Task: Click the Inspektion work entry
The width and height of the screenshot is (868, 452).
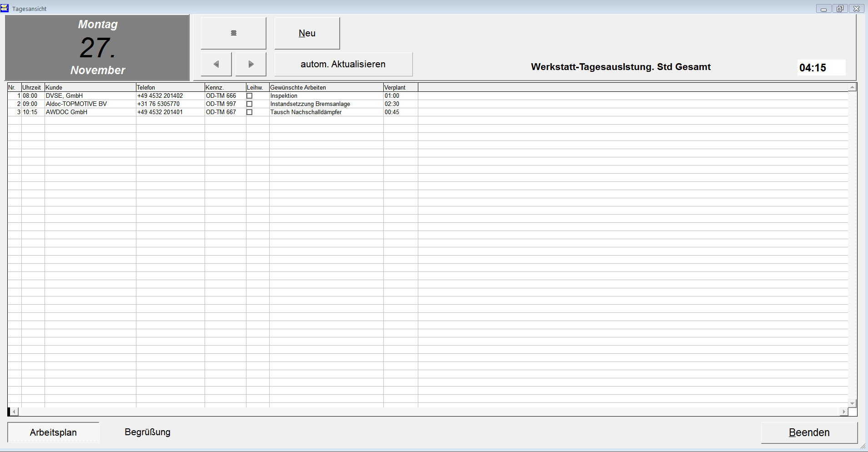Action: 326,96
